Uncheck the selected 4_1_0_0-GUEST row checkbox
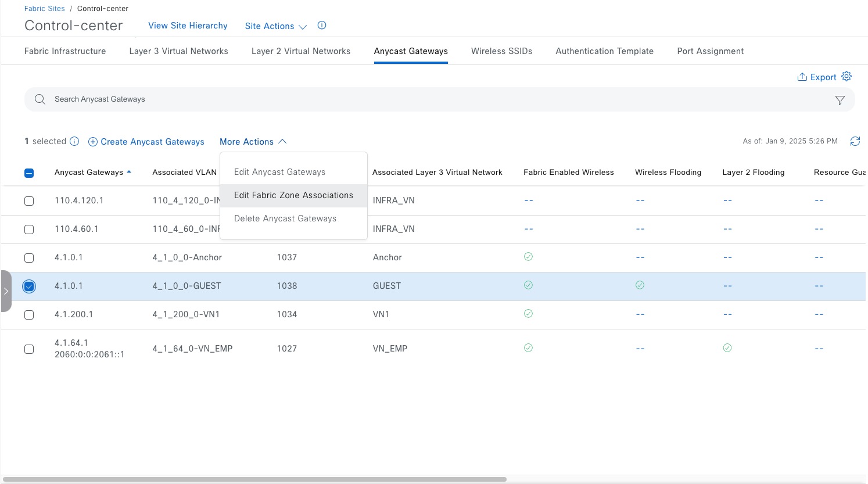 tap(29, 286)
